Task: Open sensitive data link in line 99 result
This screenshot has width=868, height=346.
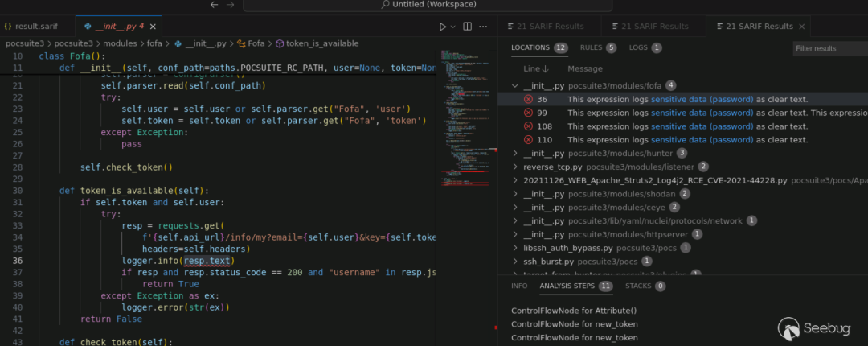Action: tap(702, 113)
